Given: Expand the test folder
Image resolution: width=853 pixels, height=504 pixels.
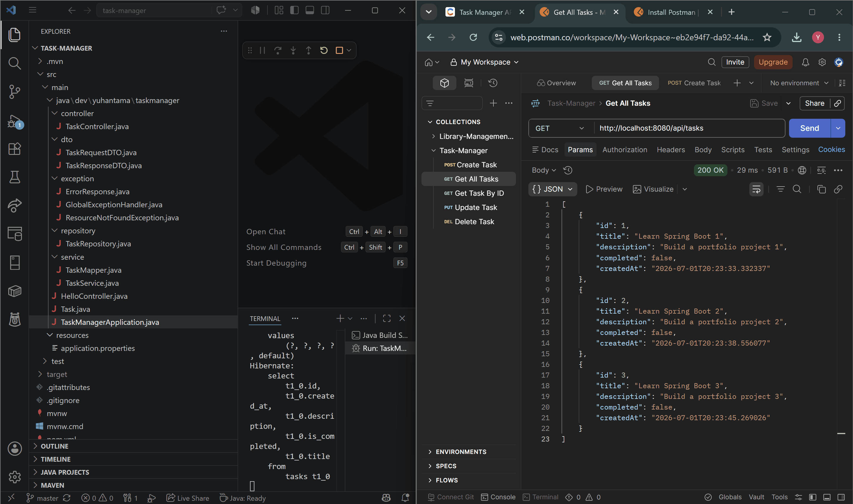Looking at the screenshot, I should (x=57, y=361).
